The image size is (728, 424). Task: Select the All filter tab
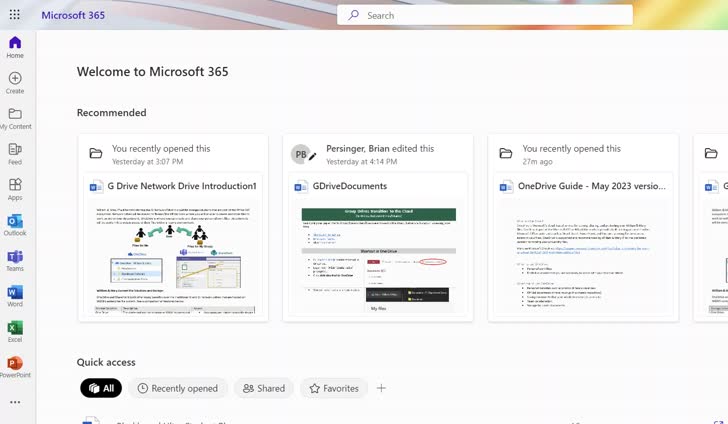[x=101, y=388]
